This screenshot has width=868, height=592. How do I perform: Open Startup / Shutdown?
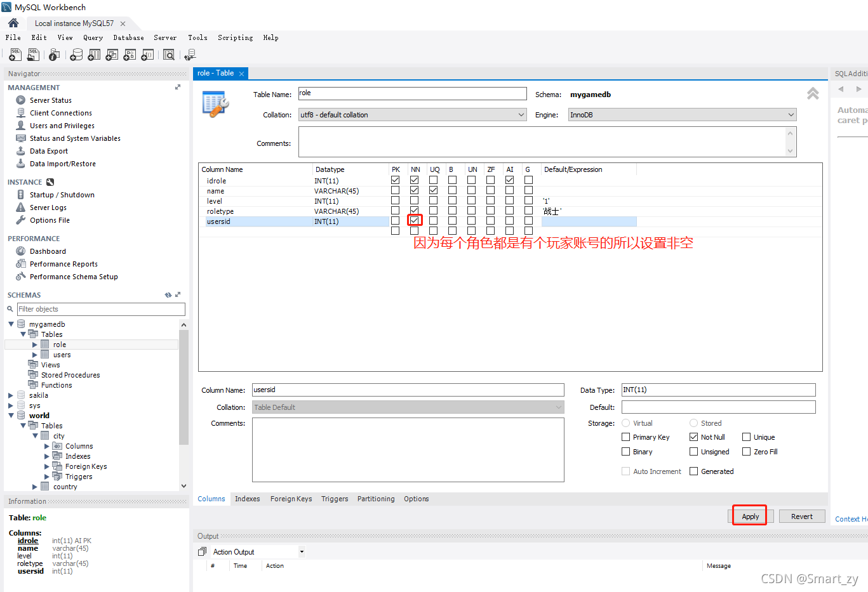[62, 195]
